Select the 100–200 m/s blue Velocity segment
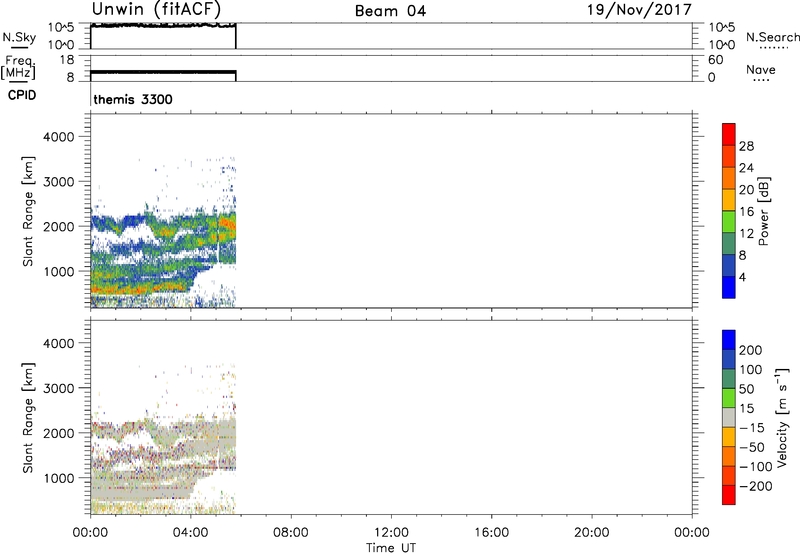The height and width of the screenshot is (554, 800). [729, 359]
